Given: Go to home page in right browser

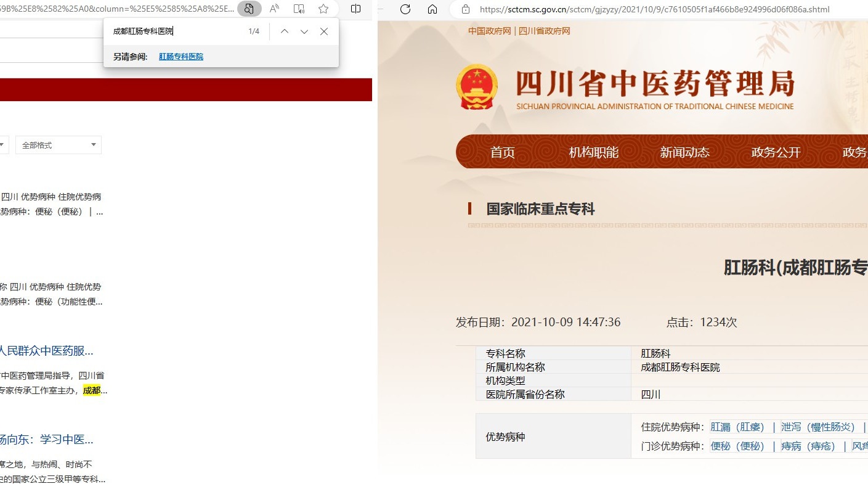Looking at the screenshot, I should (432, 9).
